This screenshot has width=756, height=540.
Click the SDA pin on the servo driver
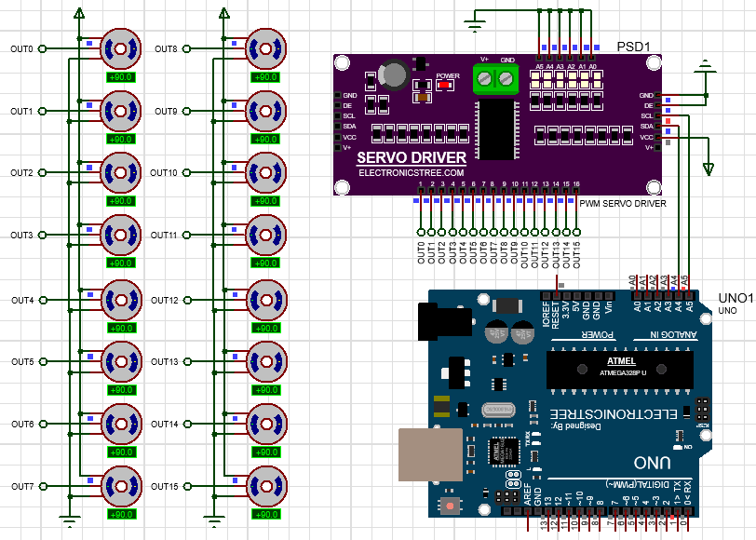pos(339,128)
